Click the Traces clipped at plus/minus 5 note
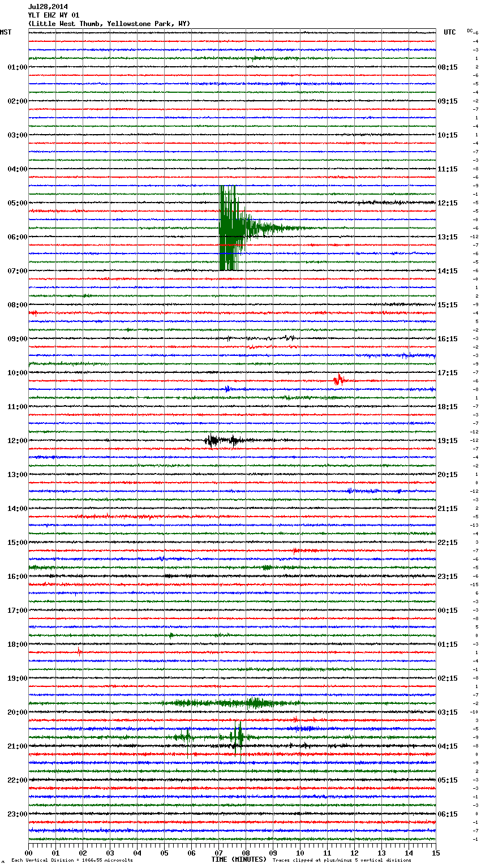The image size is (481, 868). click(342, 860)
